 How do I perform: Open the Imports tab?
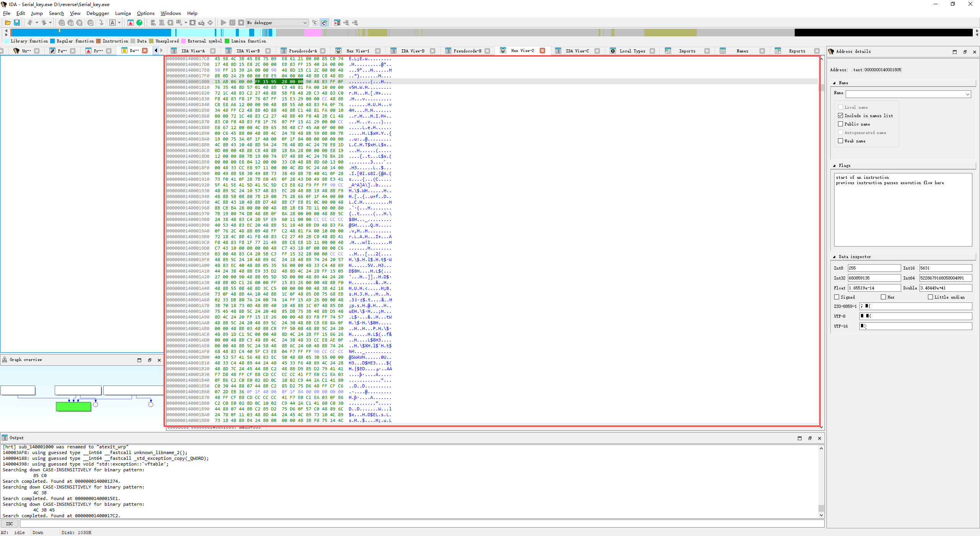687,51
